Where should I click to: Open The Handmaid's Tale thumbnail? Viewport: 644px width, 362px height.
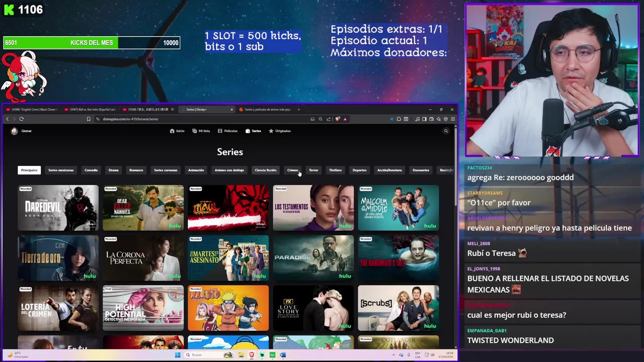pyautogui.click(x=398, y=258)
